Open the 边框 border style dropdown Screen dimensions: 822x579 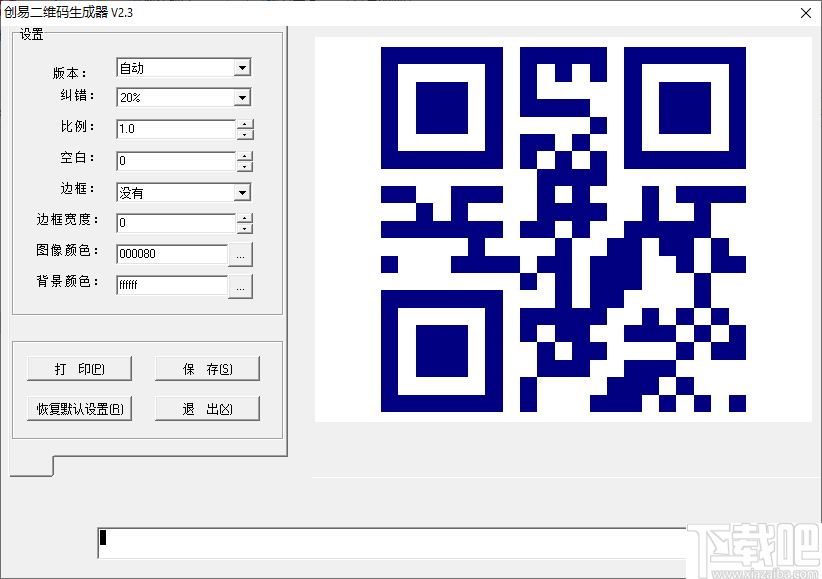(x=242, y=192)
